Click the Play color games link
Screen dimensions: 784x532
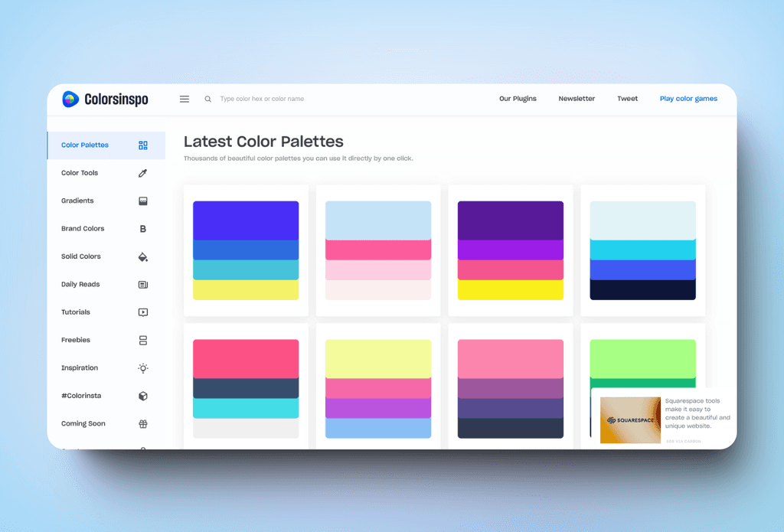[688, 99]
